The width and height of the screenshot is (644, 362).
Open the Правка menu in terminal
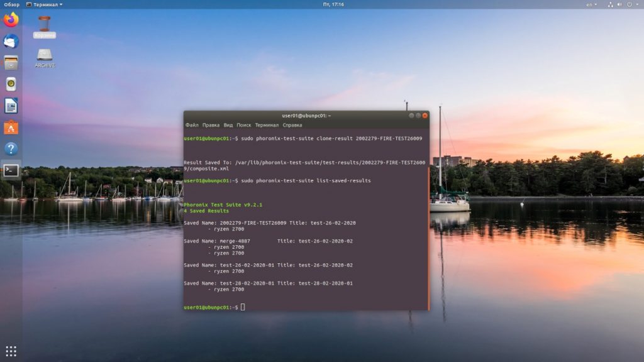coord(211,125)
